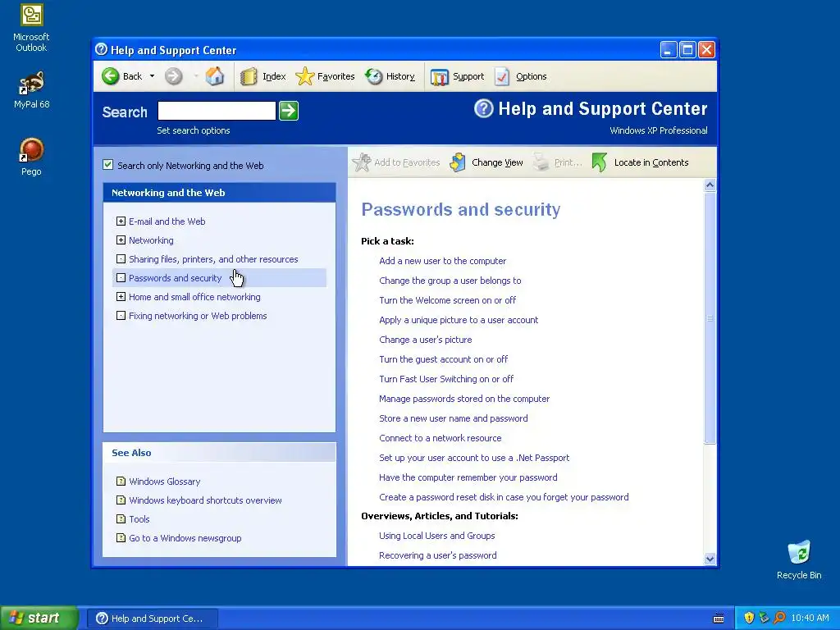Open Go to a Windows newsgroup

coord(185,538)
